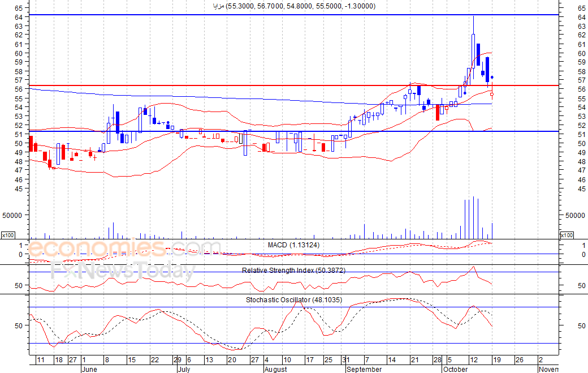This screenshot has width=588, height=373.
Task: Click the August month label
Action: (x=276, y=369)
